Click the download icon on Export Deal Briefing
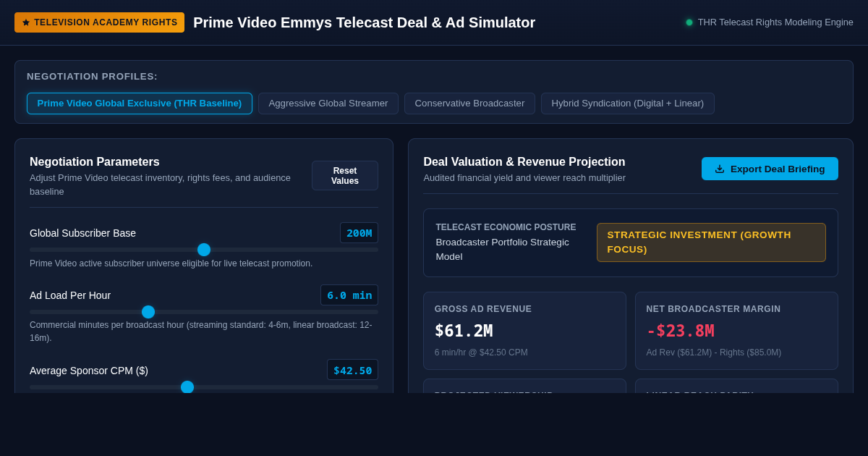 pyautogui.click(x=720, y=169)
